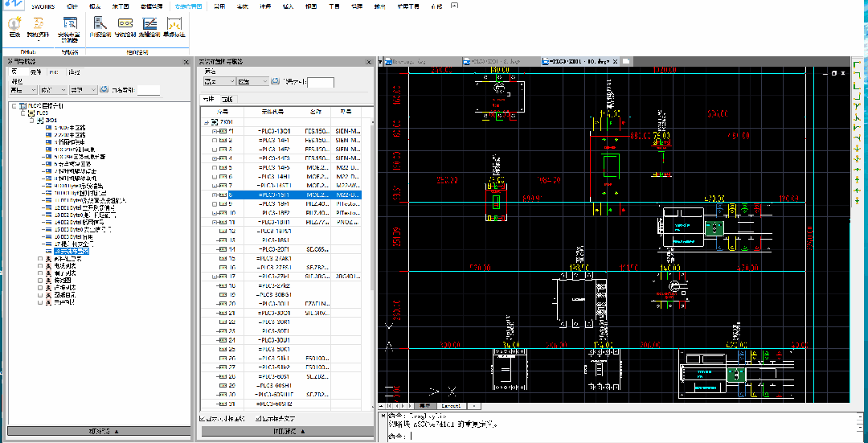Select page 18 highlighted in page tree
This screenshot has height=443, width=868.
[72, 251]
